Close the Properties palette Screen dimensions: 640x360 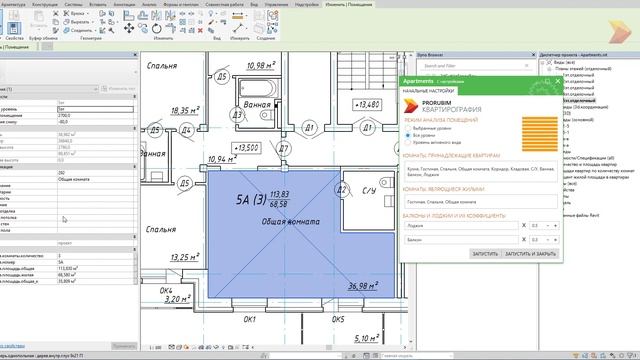[x=135, y=55]
